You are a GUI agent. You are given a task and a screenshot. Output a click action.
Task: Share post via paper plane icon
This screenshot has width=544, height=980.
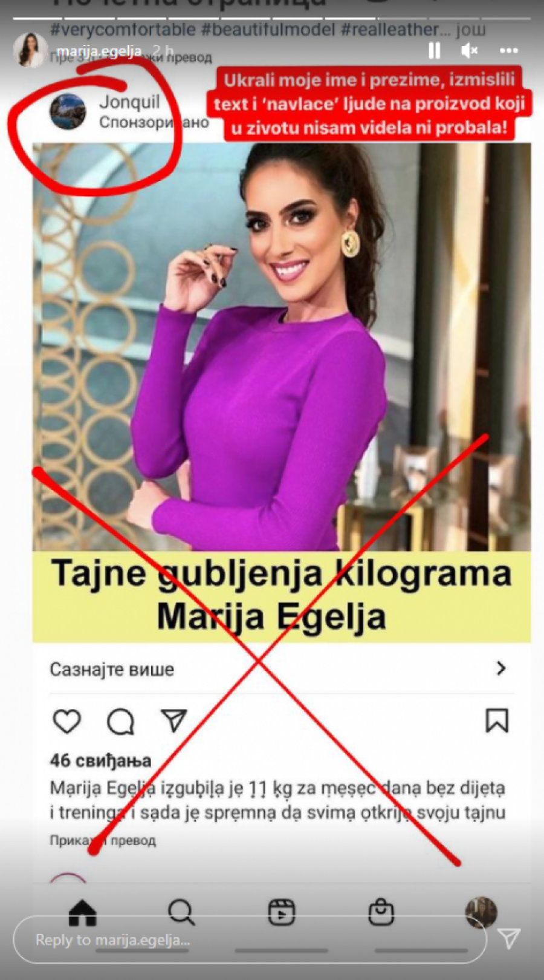click(x=174, y=720)
